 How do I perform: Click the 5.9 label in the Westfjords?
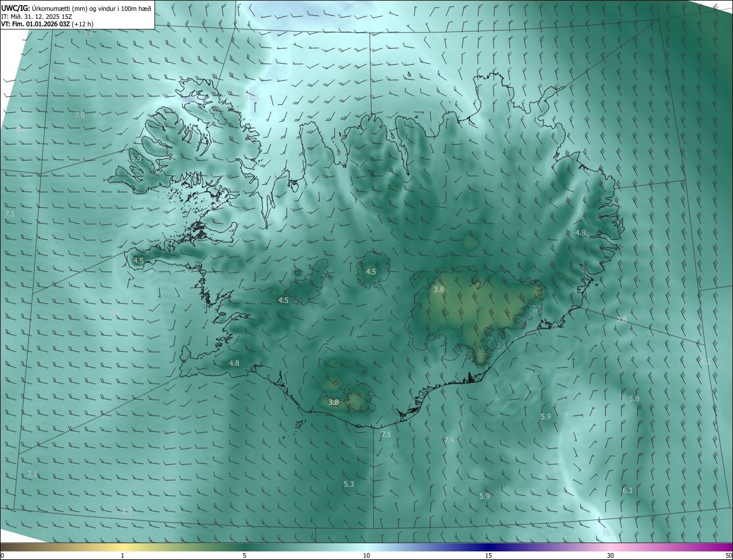[x=136, y=159]
